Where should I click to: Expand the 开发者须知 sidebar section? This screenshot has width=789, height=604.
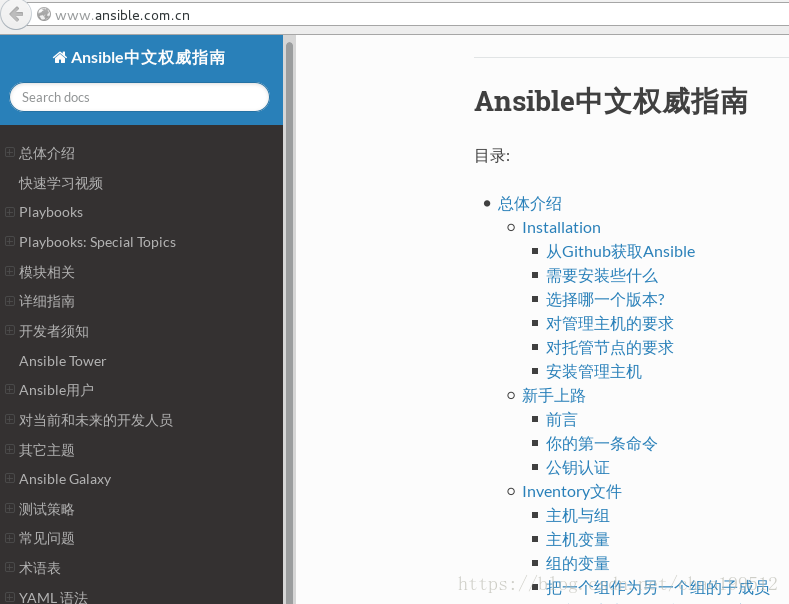pyautogui.click(x=10, y=330)
